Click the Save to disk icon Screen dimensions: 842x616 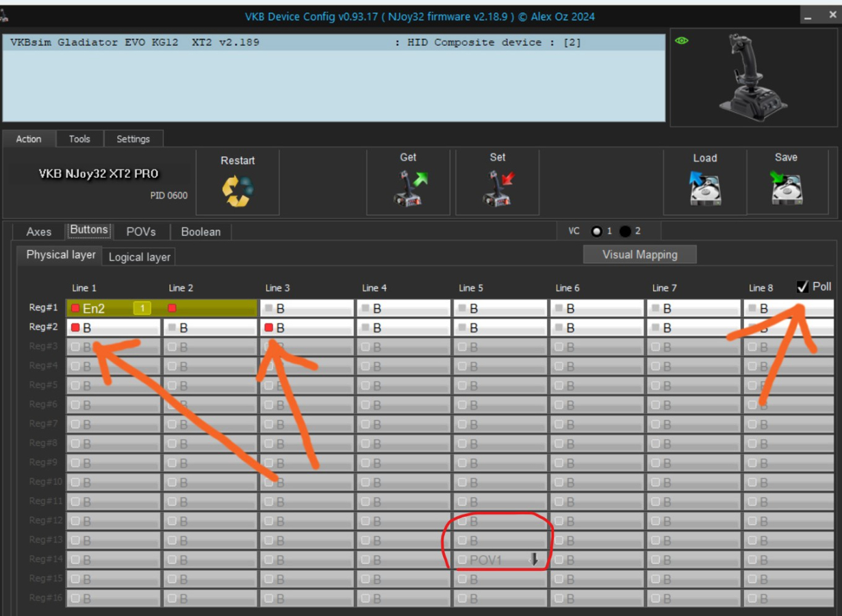787,189
